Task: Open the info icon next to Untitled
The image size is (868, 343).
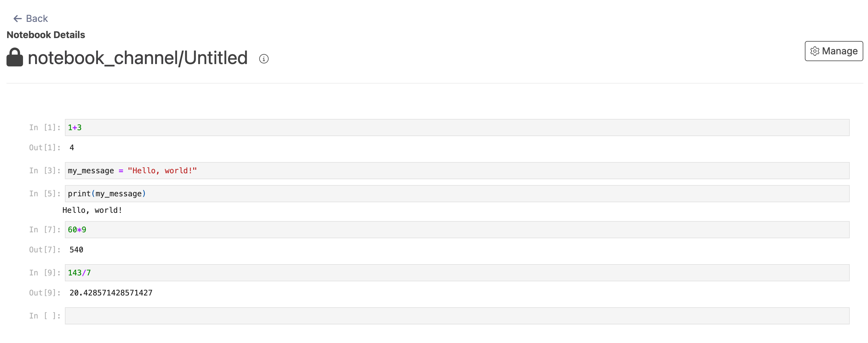Action: click(x=264, y=59)
